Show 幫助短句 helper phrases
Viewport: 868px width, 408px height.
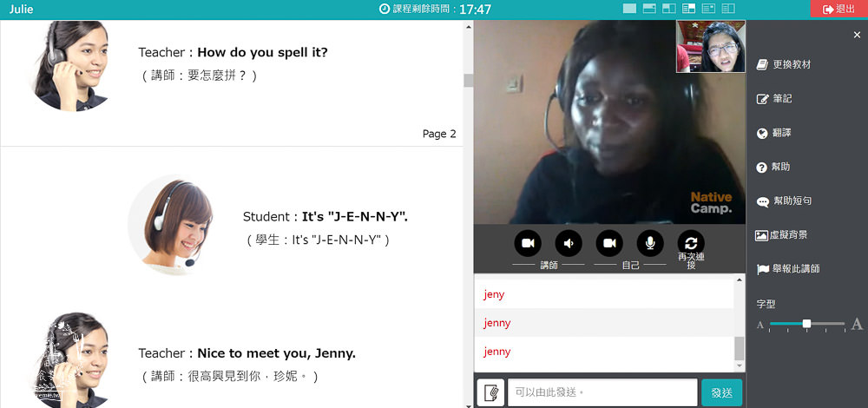790,201
